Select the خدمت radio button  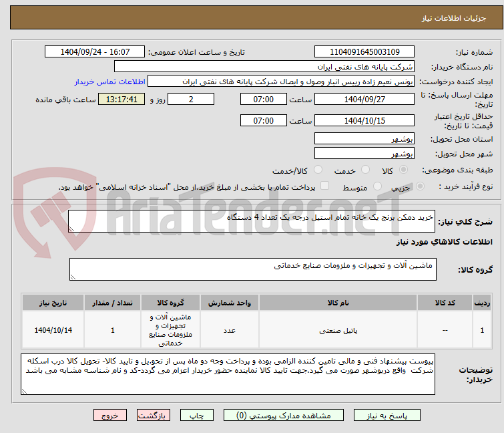click(x=365, y=170)
